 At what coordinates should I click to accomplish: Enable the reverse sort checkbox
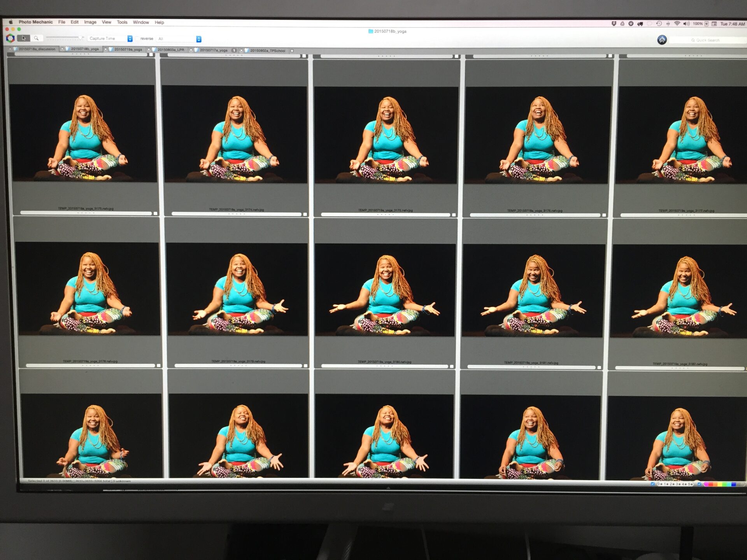coord(137,38)
